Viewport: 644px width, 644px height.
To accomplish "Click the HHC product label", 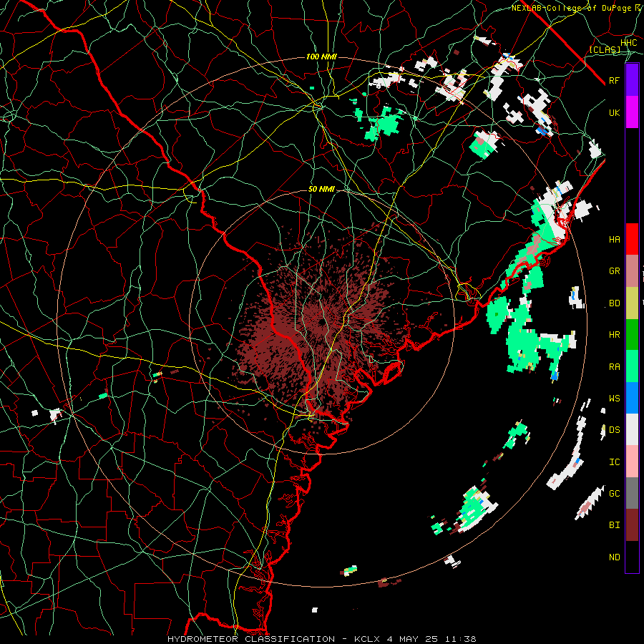I will 628,43.
